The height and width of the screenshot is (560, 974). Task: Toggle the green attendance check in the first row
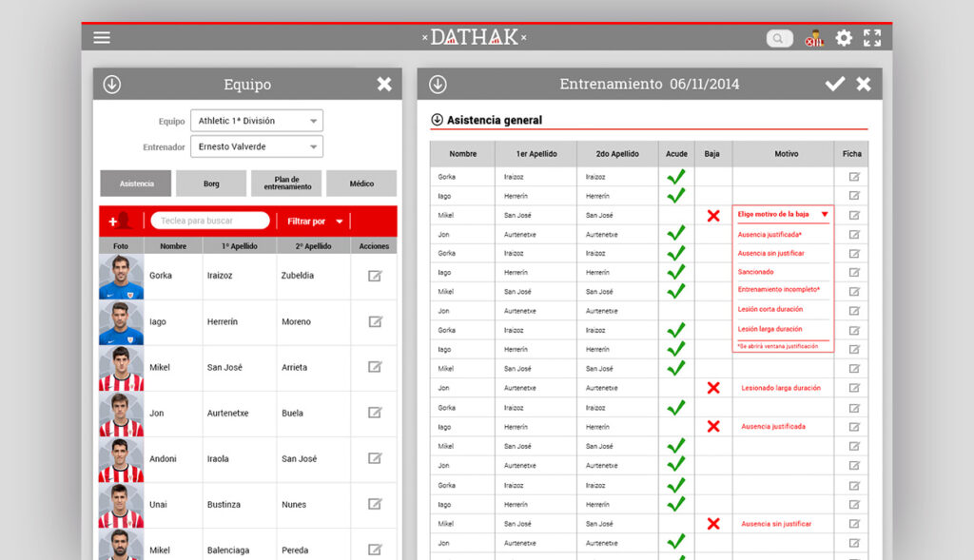click(675, 177)
